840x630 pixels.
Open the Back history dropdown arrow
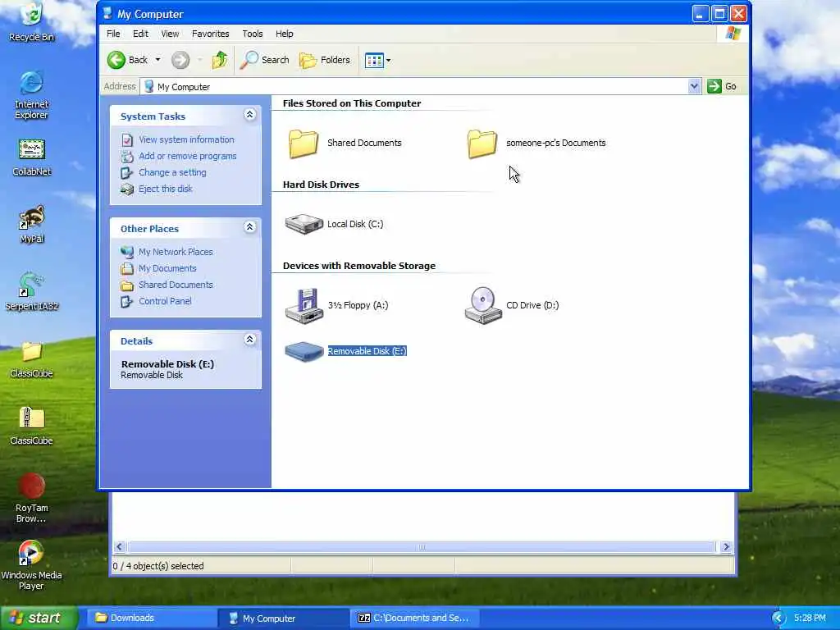(x=158, y=60)
